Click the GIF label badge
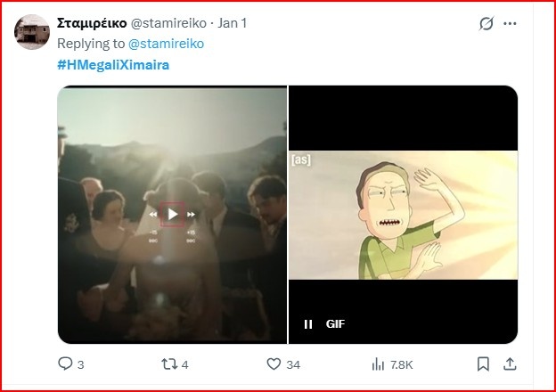This screenshot has width=556, height=392. tap(335, 324)
